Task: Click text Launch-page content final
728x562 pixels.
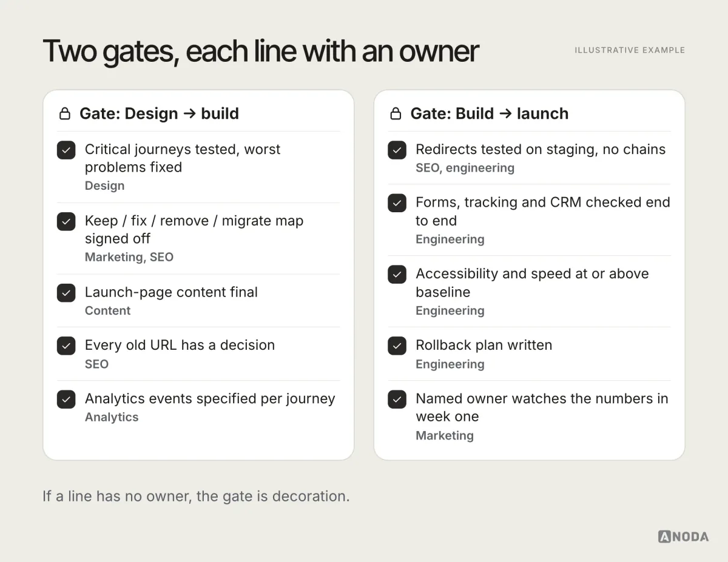Action: [x=171, y=292]
